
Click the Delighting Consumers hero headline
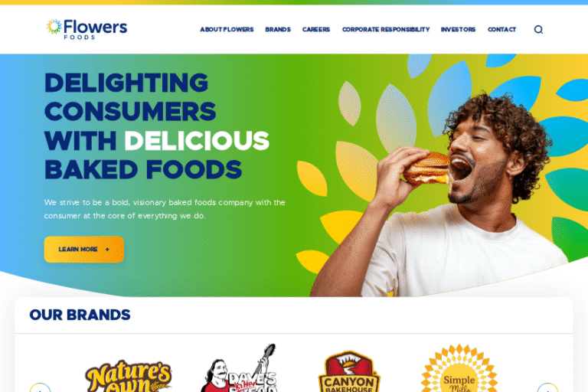(x=157, y=126)
